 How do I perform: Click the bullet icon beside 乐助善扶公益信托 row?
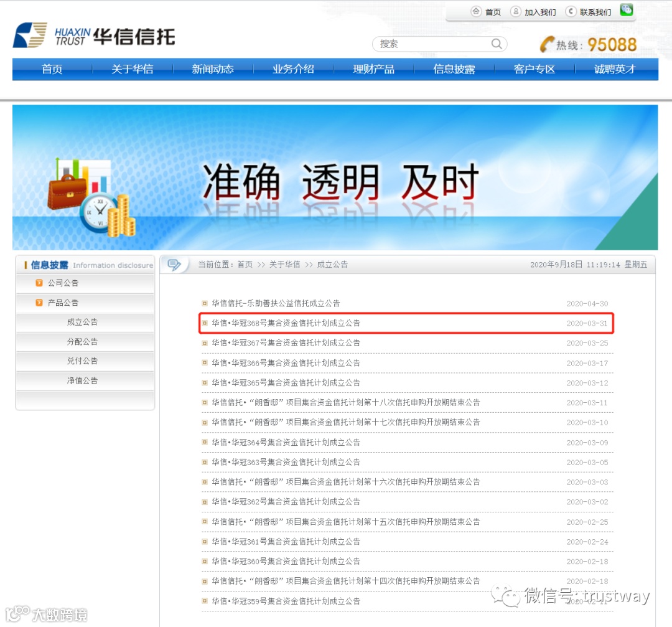click(x=205, y=304)
